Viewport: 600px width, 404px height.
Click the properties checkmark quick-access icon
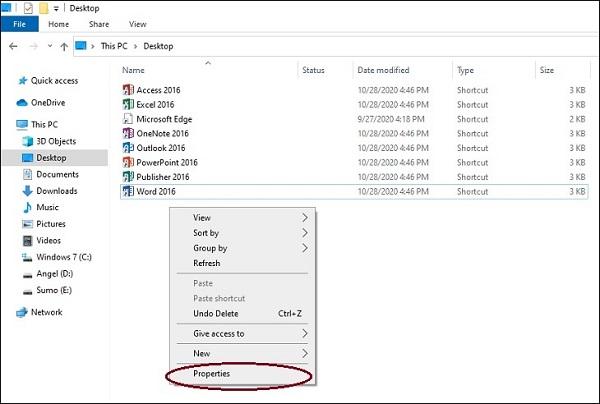pos(28,8)
